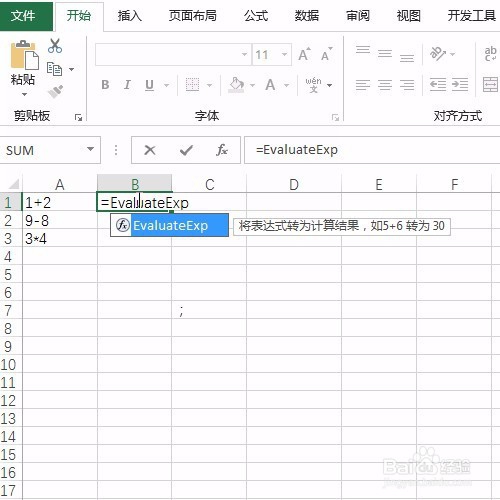Open Fill Color dropdown arrow

coord(252,85)
